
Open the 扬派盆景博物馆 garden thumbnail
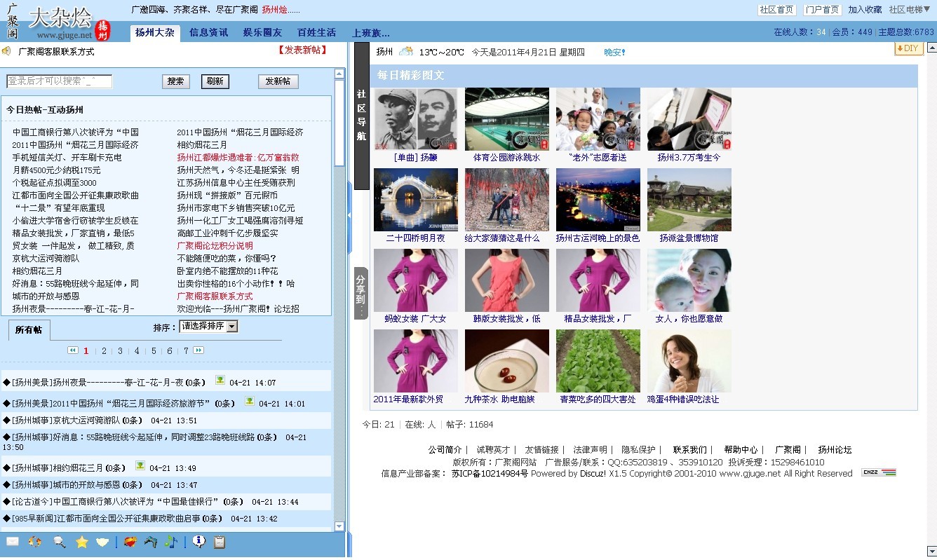(x=689, y=200)
